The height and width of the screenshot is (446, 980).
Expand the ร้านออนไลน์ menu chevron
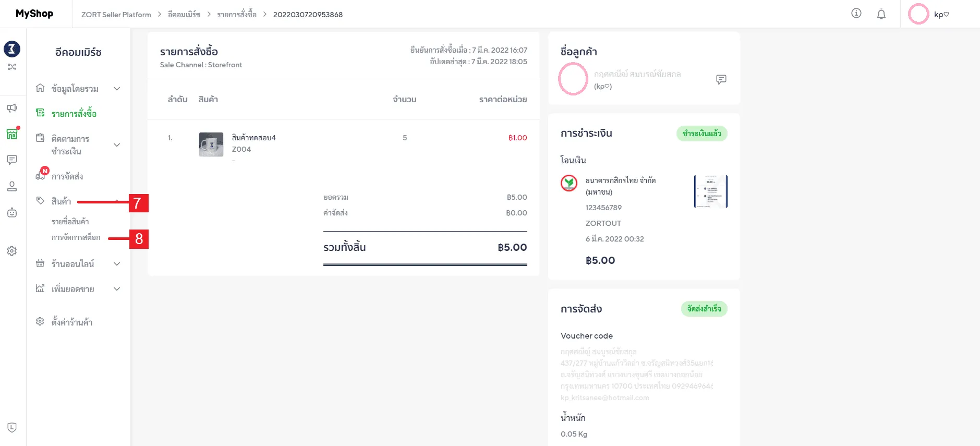point(117,264)
